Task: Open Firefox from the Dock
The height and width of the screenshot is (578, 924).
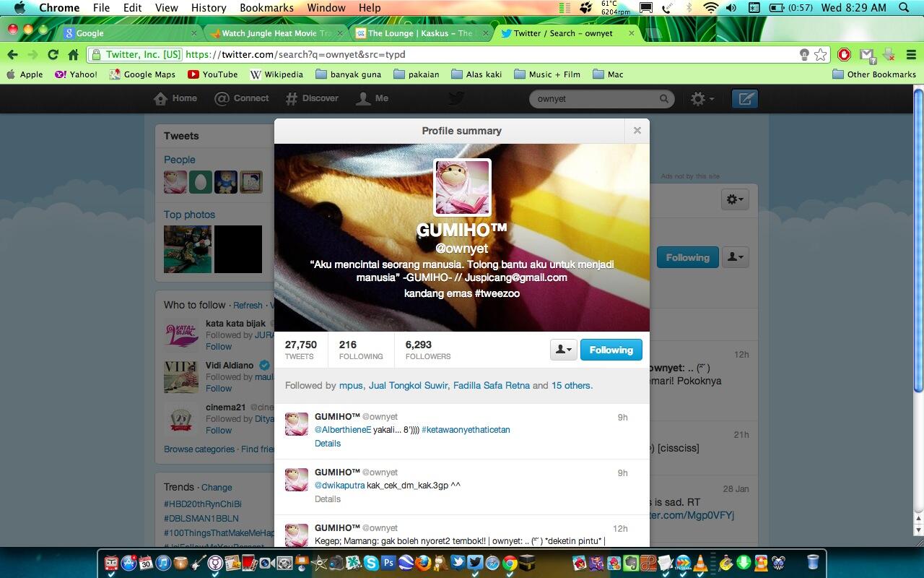Action: pos(423,563)
